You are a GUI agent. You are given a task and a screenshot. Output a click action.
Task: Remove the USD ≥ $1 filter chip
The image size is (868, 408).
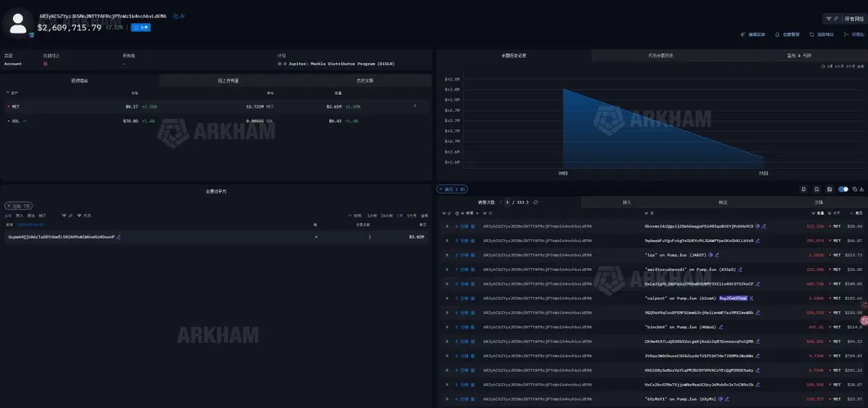tap(441, 189)
